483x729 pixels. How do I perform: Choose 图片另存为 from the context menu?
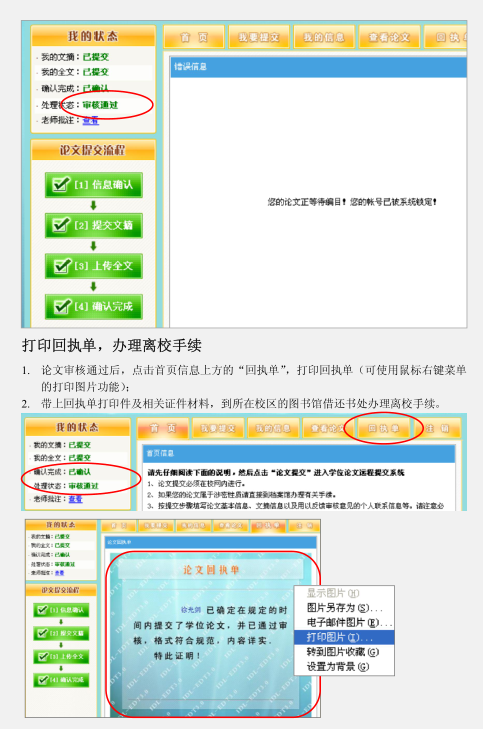point(344,608)
